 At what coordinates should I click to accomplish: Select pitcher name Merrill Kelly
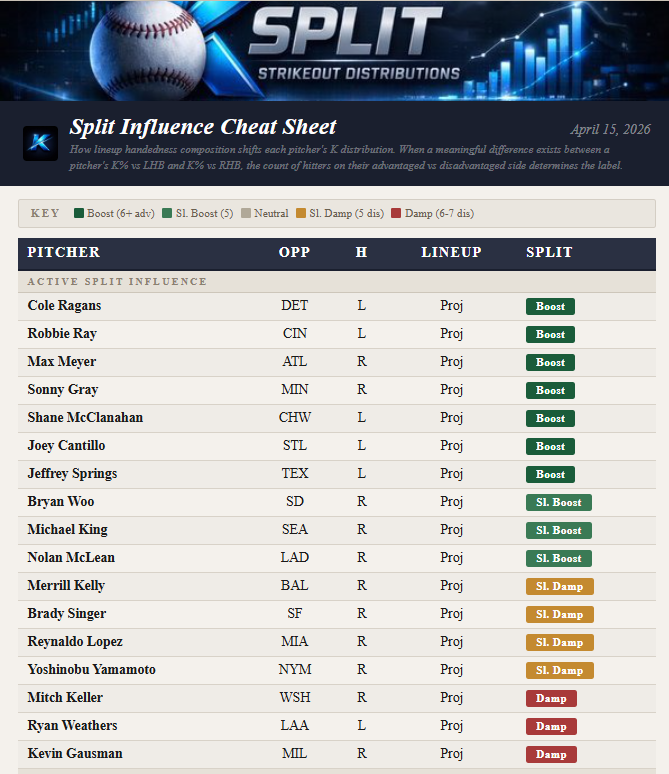pos(66,586)
